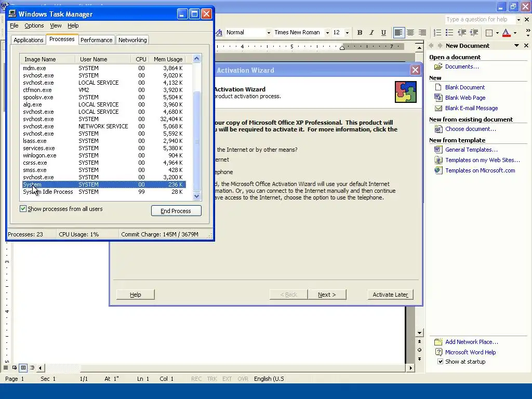The height and width of the screenshot is (399, 532).
Task: Click the Decrease Indent icon
Action: pos(462,33)
